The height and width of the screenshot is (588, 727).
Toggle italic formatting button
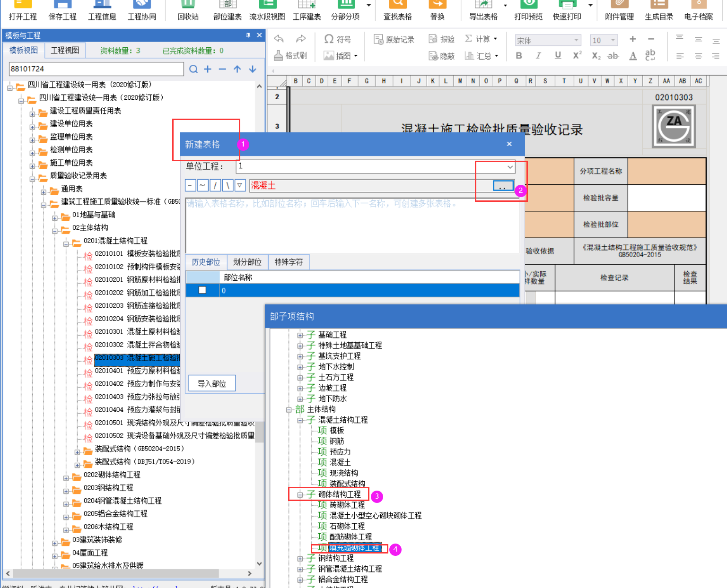(538, 56)
